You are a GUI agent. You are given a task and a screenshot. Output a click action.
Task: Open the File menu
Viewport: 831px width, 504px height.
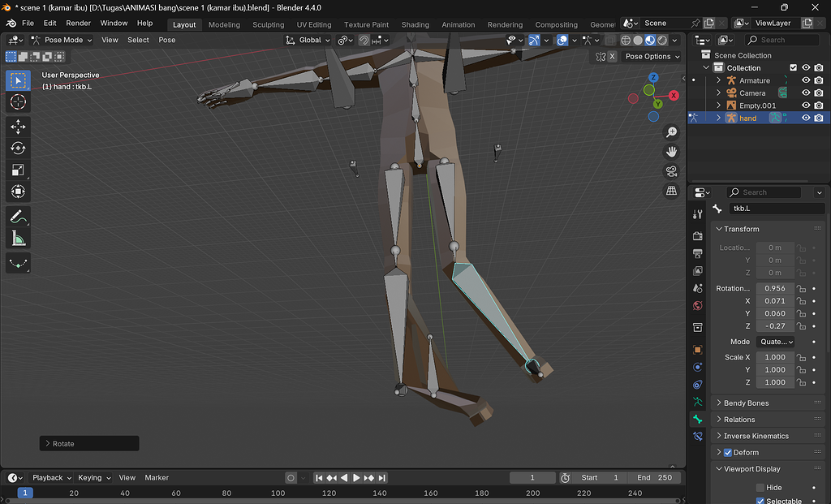[28, 24]
